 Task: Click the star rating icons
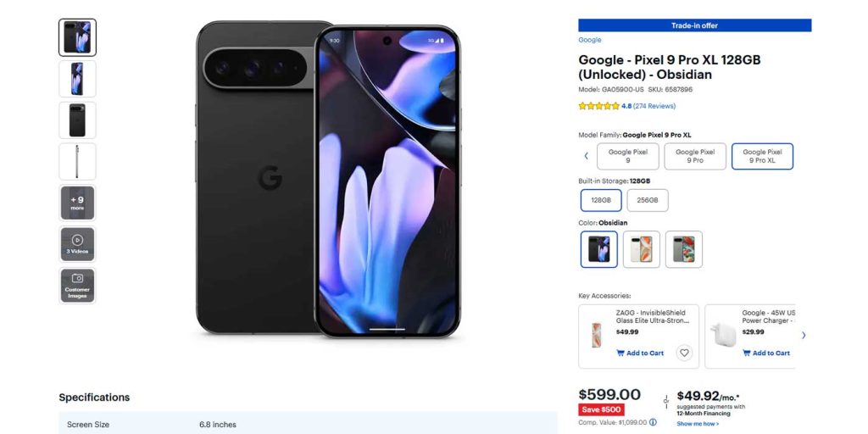point(598,106)
